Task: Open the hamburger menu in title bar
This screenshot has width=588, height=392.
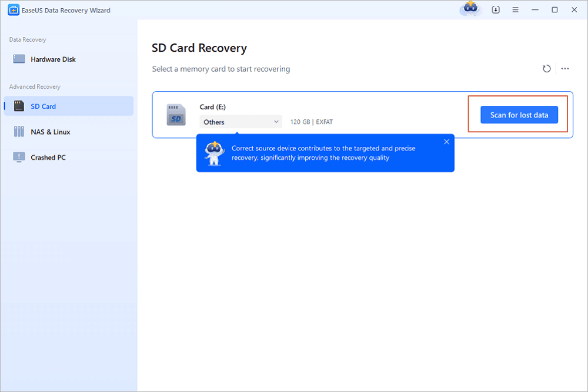Action: click(x=515, y=10)
